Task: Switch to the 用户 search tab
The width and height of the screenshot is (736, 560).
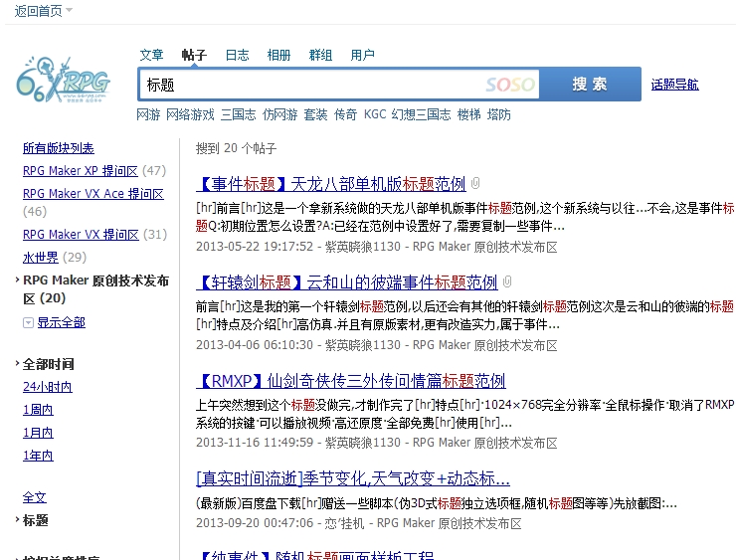Action: [362, 55]
